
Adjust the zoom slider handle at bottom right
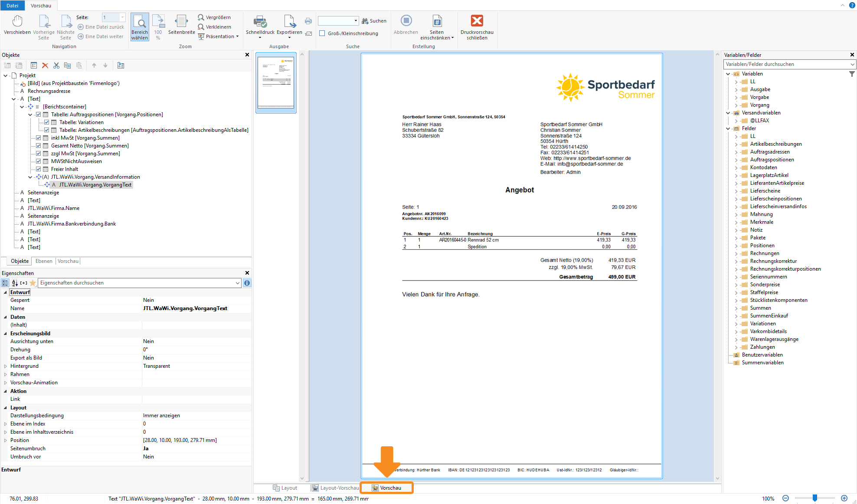pos(815,498)
